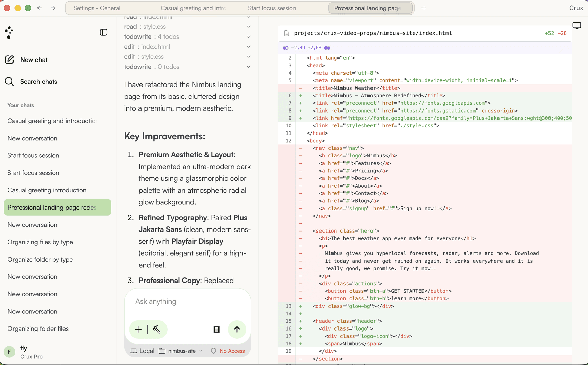Click the New chat compose icon
This screenshot has height=365, width=588.
click(9, 60)
